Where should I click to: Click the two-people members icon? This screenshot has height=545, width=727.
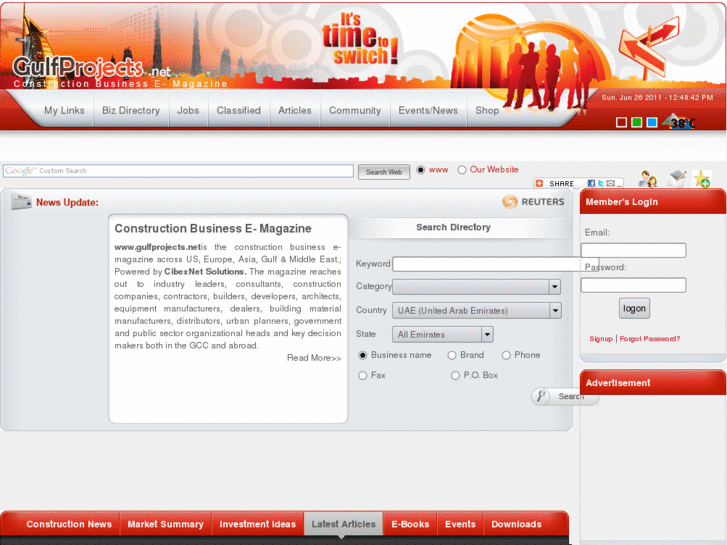647,179
